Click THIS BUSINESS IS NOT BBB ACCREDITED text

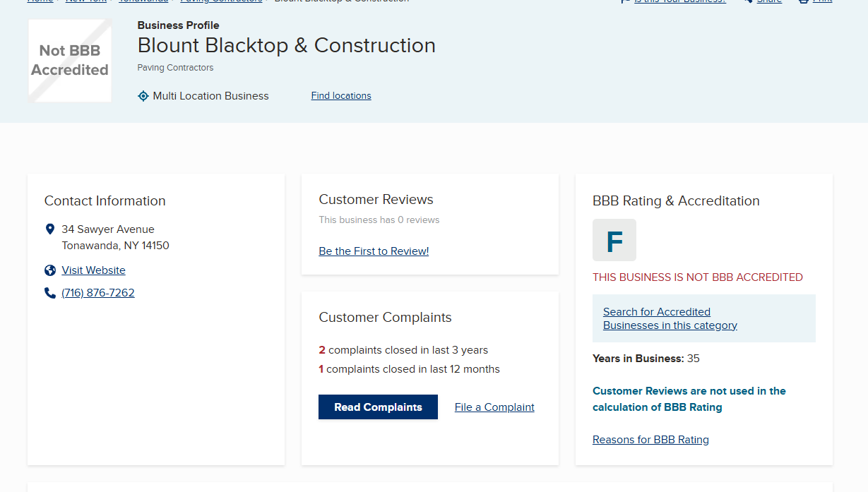tap(697, 277)
